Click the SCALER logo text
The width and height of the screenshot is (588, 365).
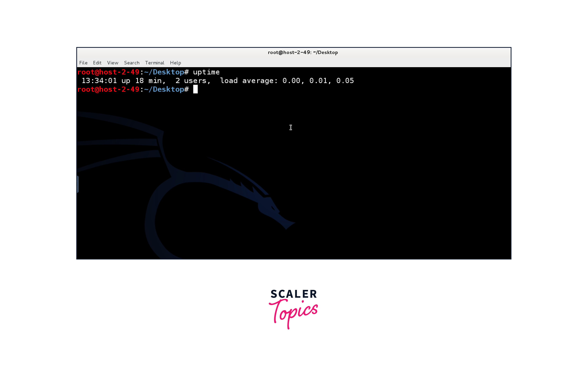tap(293, 294)
